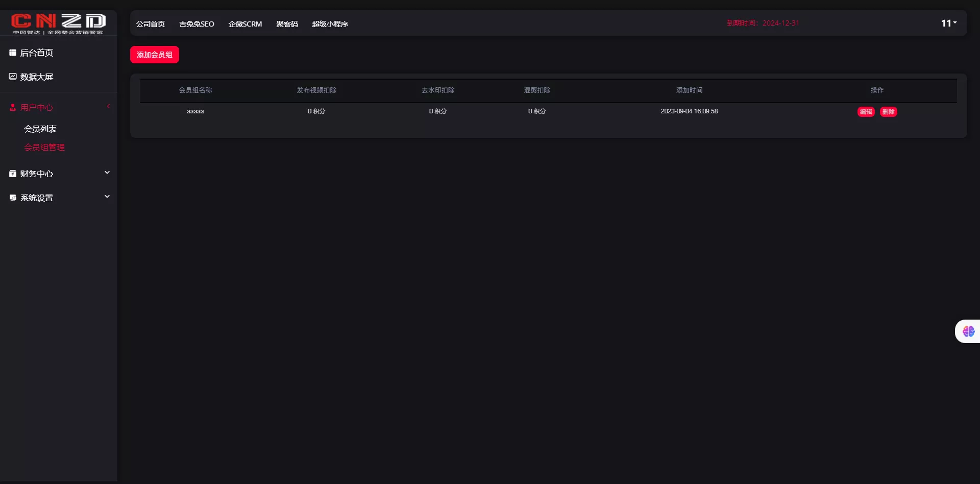Edit the aaaaa member group
This screenshot has width=980, height=484.
[x=866, y=112]
